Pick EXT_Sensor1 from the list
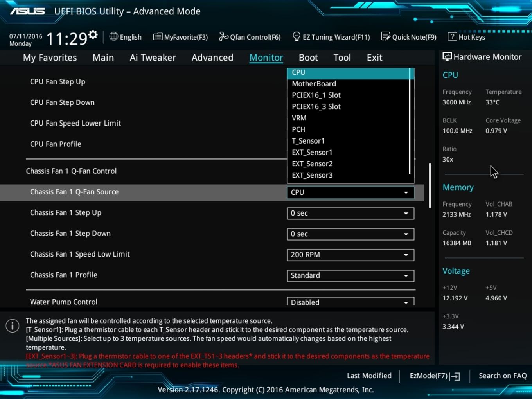The width and height of the screenshot is (532, 399). point(348,152)
